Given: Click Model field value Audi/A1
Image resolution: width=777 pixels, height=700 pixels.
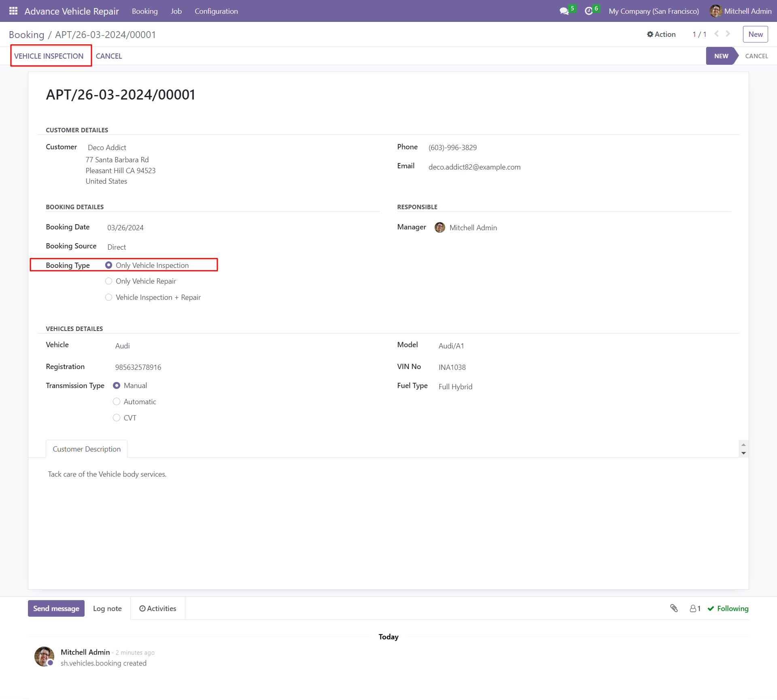Looking at the screenshot, I should pyautogui.click(x=451, y=346).
